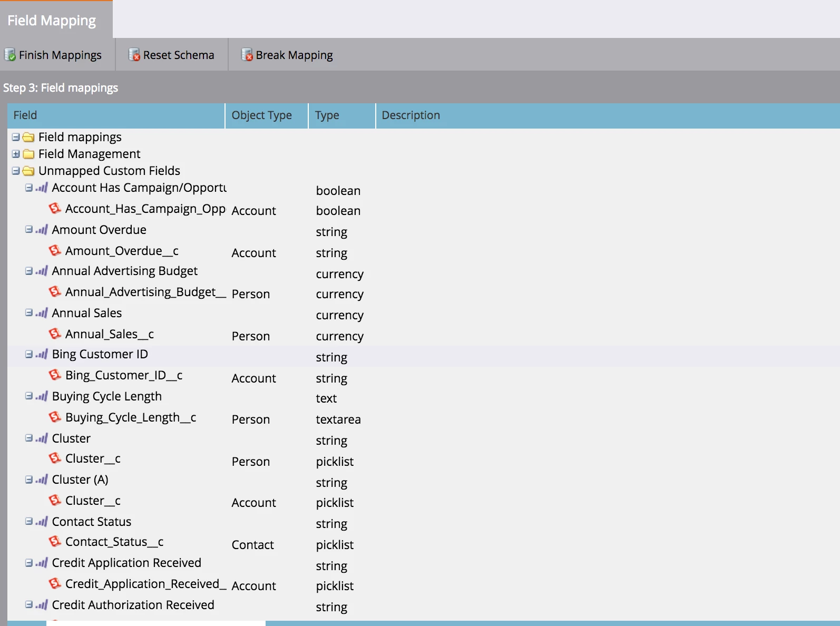The height and width of the screenshot is (626, 840).
Task: Click the Reset Schema icon
Action: (x=134, y=55)
